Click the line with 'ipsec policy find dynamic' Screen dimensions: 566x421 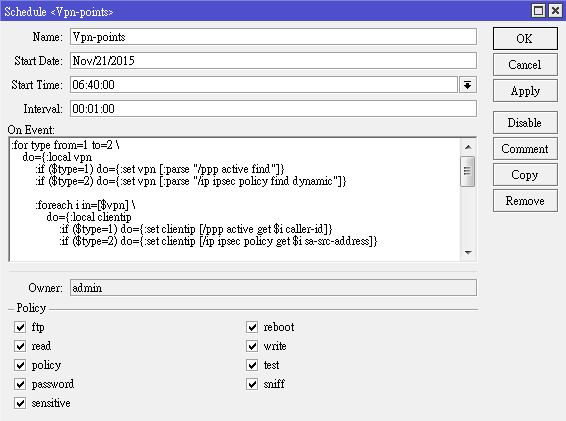[191, 181]
